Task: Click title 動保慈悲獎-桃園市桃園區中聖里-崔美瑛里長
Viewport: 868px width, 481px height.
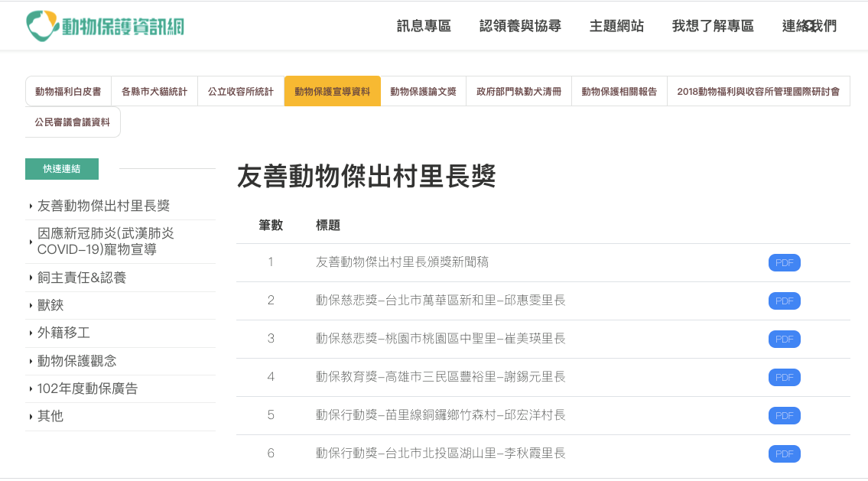Action: (441, 338)
